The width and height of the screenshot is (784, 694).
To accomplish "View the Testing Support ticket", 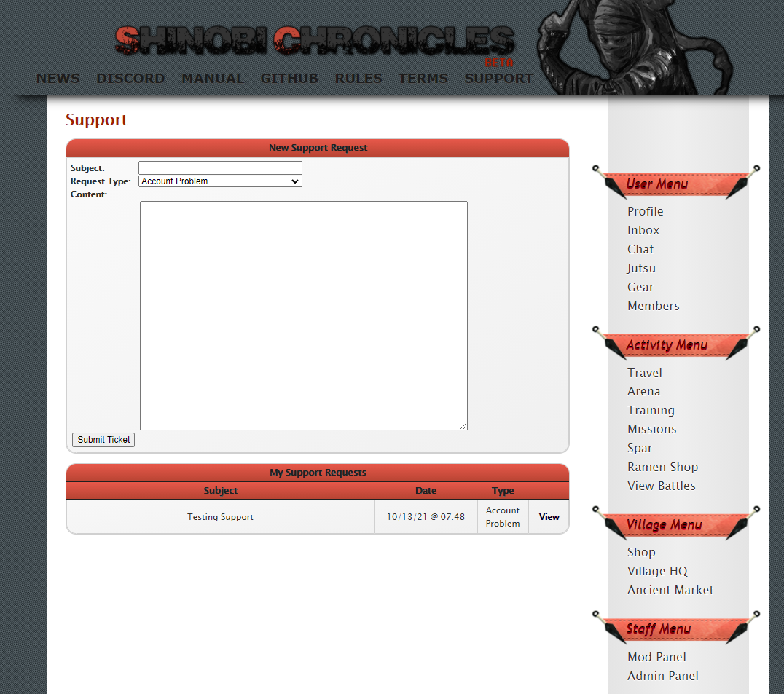I will pyautogui.click(x=549, y=516).
